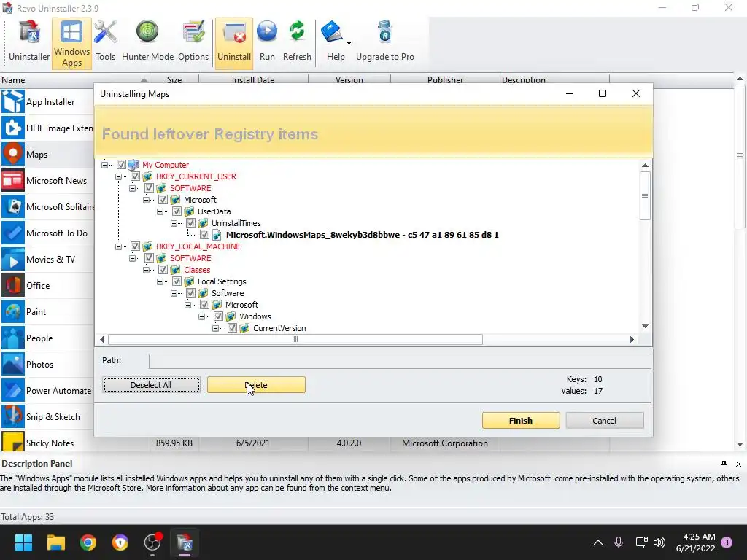This screenshot has height=560, width=747.
Task: Select the Paint app entry
Action: point(47,311)
